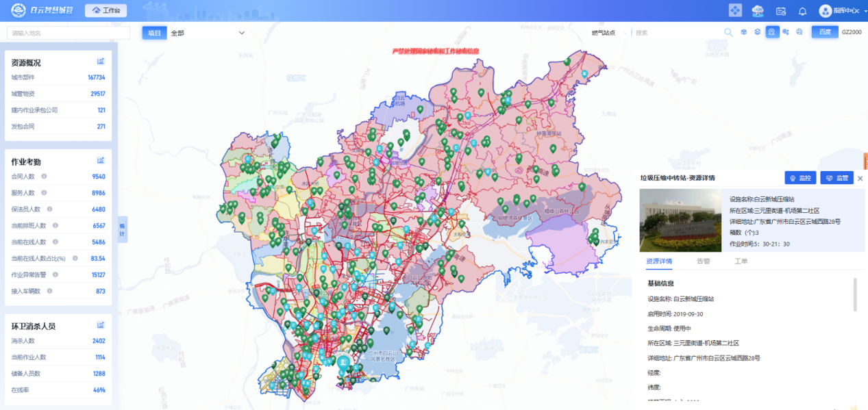The width and height of the screenshot is (868, 410).
Task: Click the 监管 button in details panel
Action: 836,178
